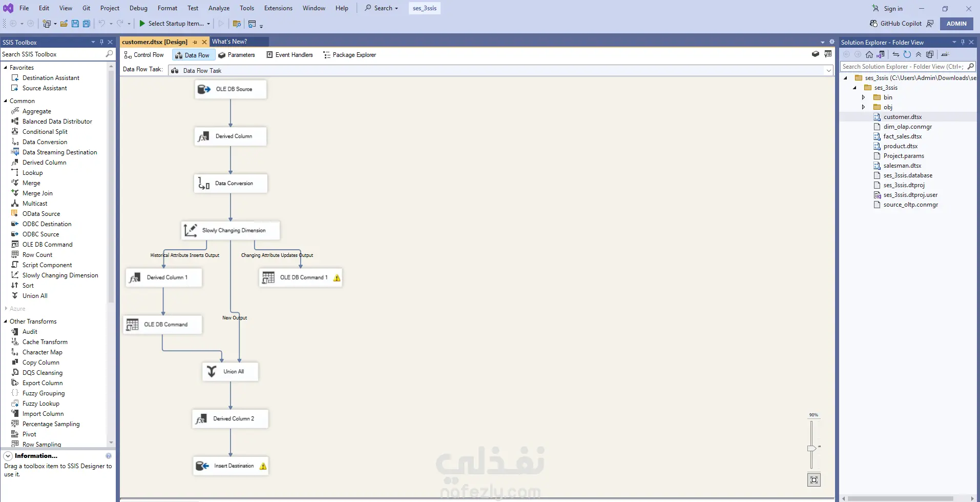
Task: Select salesman.dtsx in Solution Explorer
Action: tap(902, 166)
